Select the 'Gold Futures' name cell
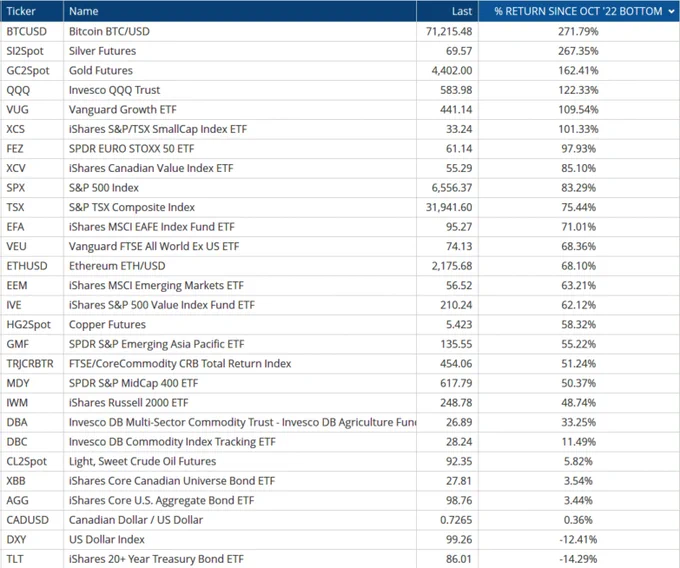The image size is (680, 568). [x=240, y=71]
